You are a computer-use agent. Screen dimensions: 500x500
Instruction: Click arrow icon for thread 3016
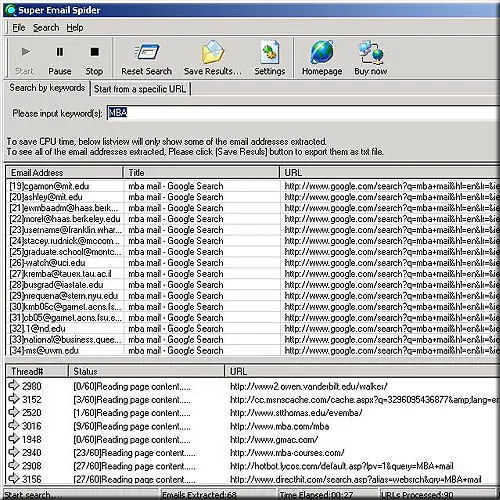tap(14, 425)
